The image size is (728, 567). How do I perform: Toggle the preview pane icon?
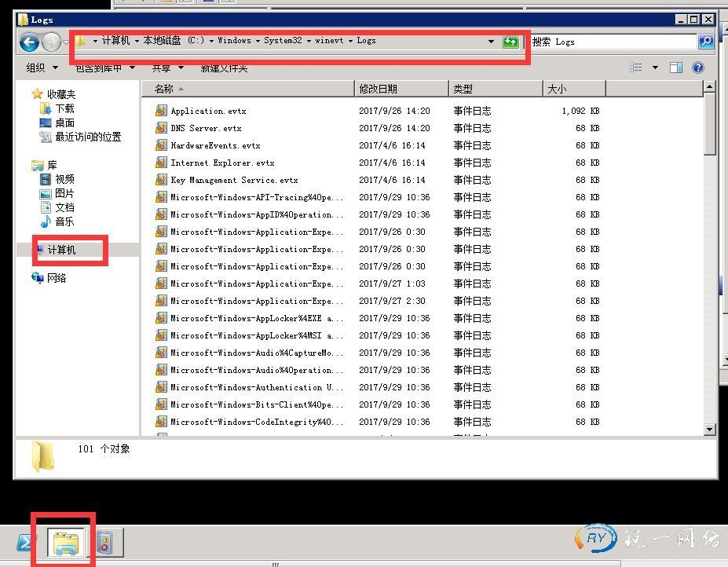pyautogui.click(x=675, y=68)
